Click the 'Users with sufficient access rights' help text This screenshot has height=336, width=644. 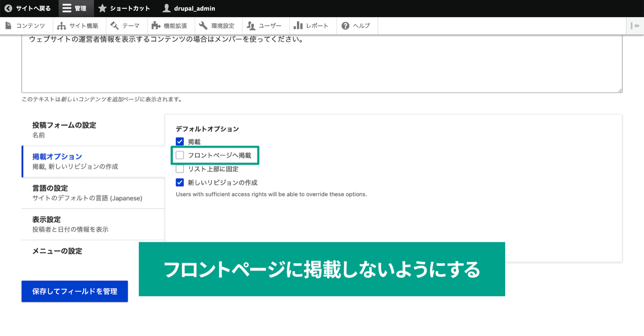pyautogui.click(x=271, y=194)
